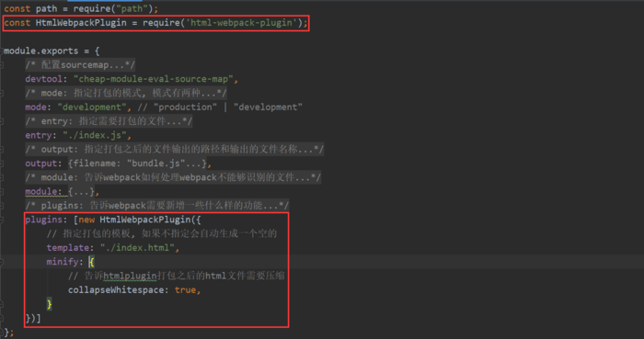
Task: Click the mode property key
Action: pos(36,107)
